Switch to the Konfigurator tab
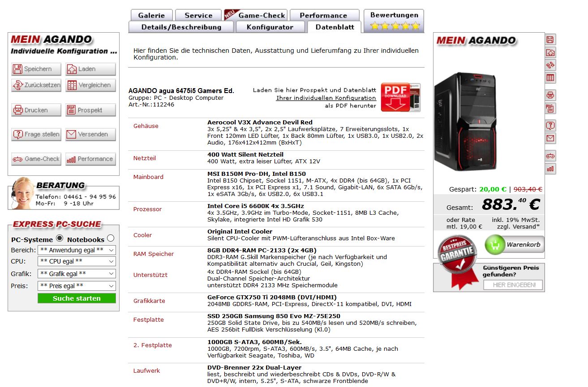This screenshot has width=588, height=387. [x=270, y=27]
